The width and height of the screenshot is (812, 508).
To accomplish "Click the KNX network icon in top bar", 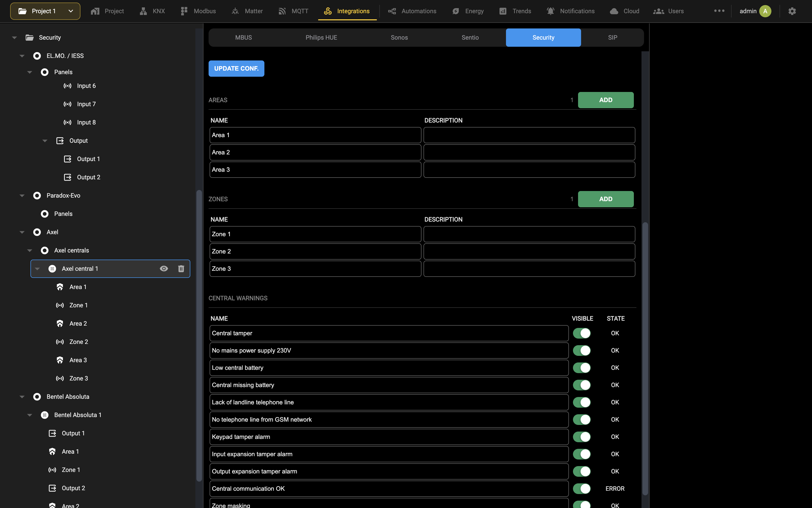I will click(143, 11).
